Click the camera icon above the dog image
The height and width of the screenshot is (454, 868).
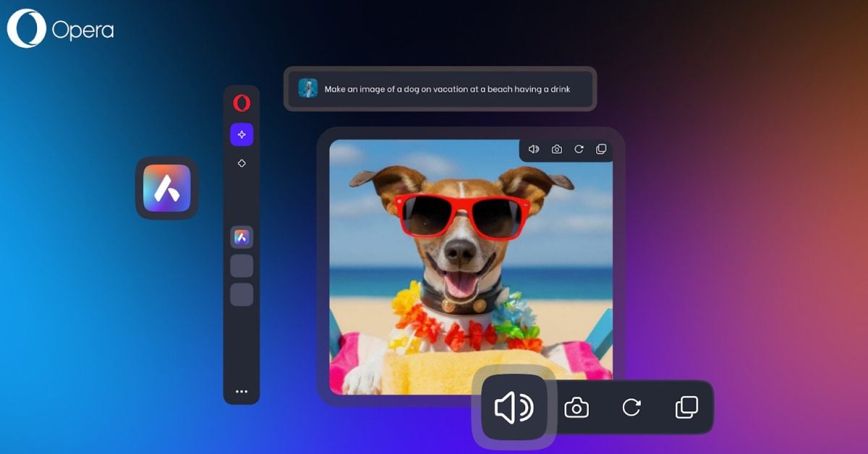(x=556, y=149)
